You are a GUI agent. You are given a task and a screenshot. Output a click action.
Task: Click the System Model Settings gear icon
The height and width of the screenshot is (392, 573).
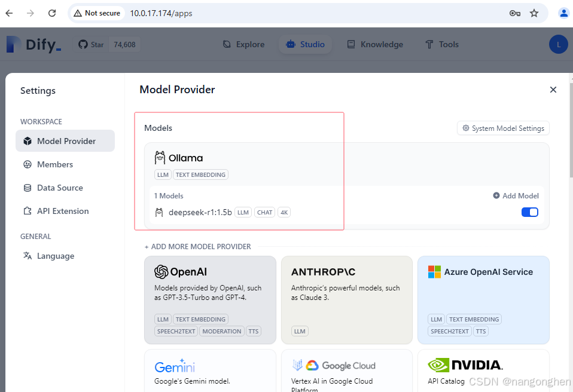coord(465,128)
